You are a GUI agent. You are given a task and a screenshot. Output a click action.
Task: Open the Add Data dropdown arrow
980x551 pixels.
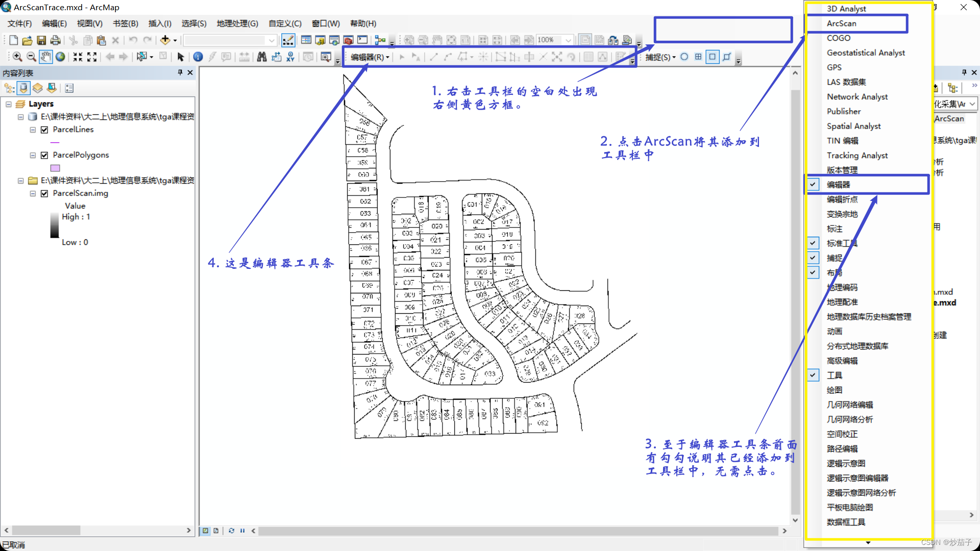pos(175,40)
